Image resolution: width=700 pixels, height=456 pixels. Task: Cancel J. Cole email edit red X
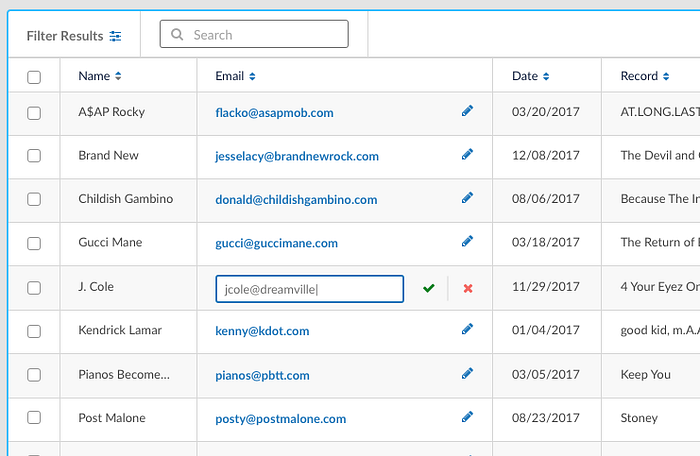468,289
